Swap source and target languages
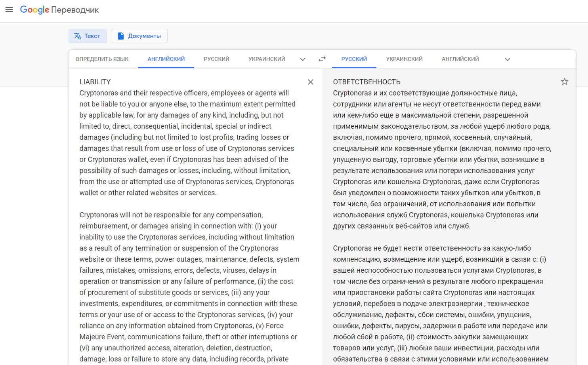This screenshot has height=365, width=588. pyautogui.click(x=322, y=59)
